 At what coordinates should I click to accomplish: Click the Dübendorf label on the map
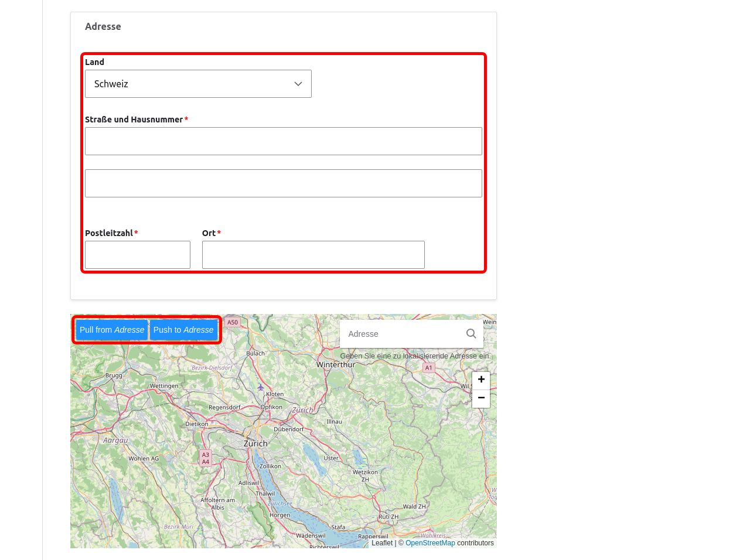tap(289, 429)
